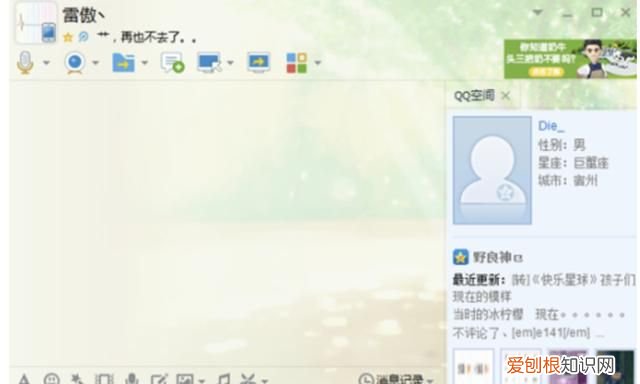
Task: Click the music note icon
Action: 224,380
